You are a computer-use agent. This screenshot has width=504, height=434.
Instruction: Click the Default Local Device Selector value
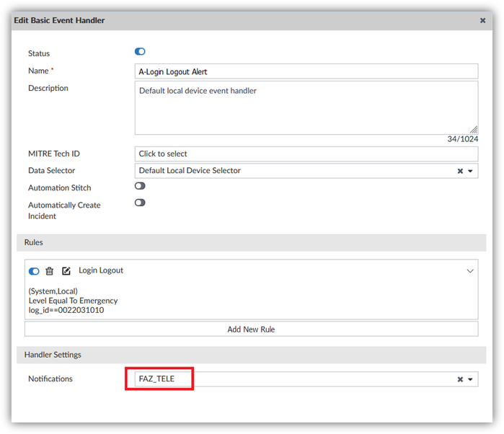point(190,171)
